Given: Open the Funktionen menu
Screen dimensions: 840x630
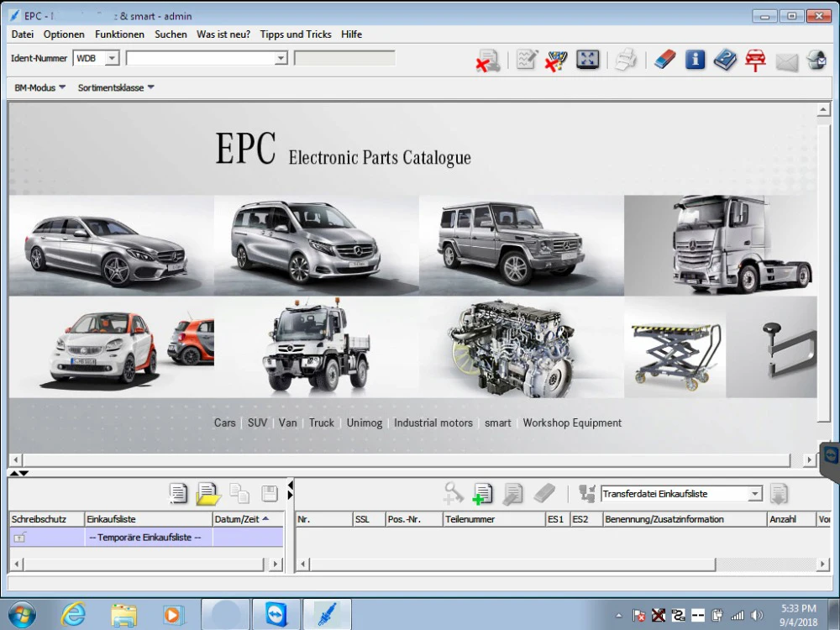Looking at the screenshot, I should (119, 34).
